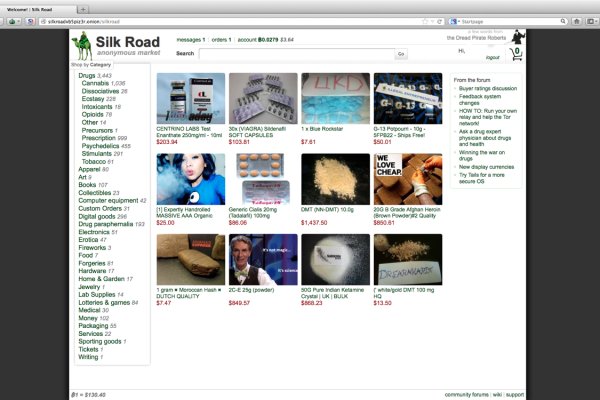Open Feedback system changes forum link

pyautogui.click(x=480, y=100)
